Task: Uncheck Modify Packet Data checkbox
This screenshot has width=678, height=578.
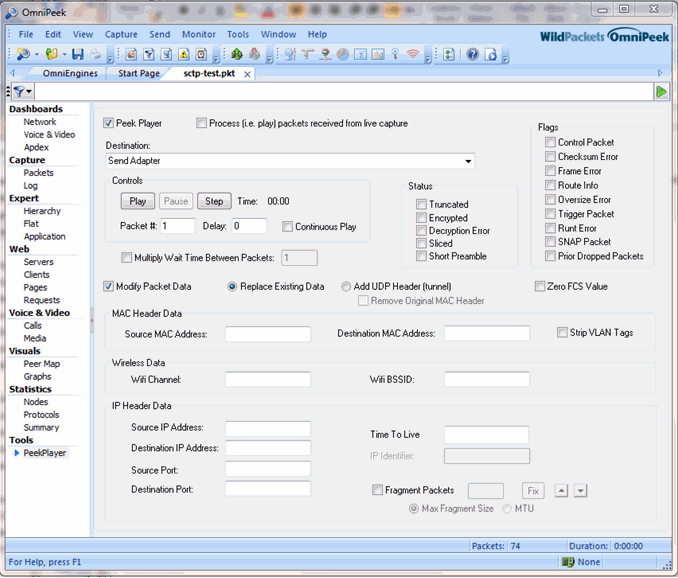Action: (x=108, y=286)
